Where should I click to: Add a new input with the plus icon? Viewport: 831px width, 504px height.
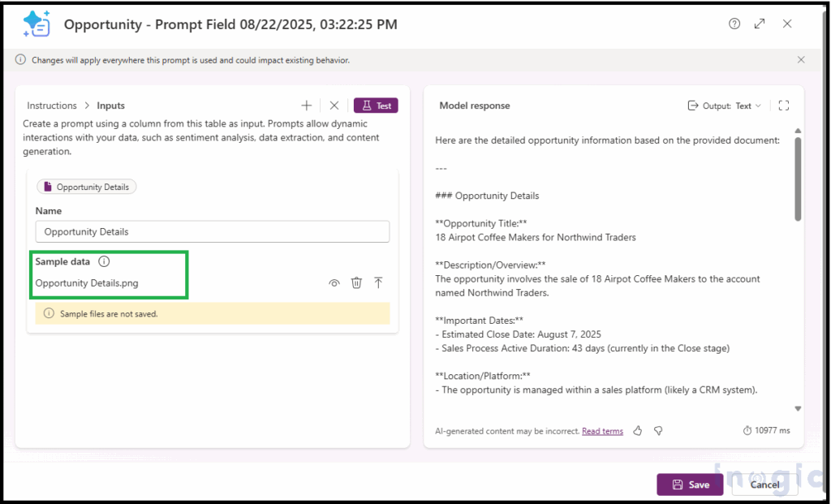tap(306, 105)
